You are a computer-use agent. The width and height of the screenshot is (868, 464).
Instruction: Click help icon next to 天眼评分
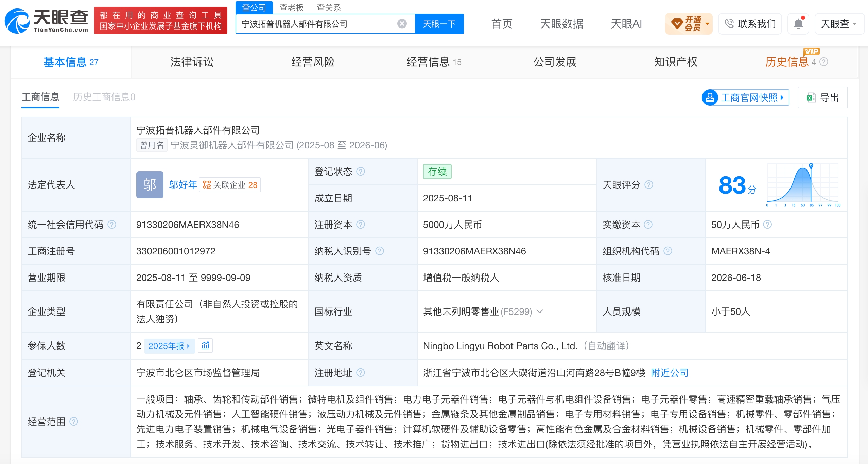[649, 185]
